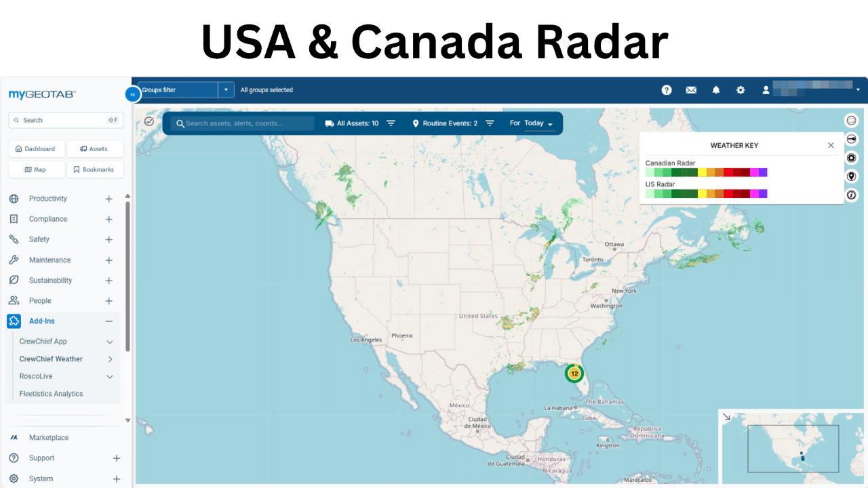Expand the Compliance section plus
Image resolution: width=868 pixels, height=488 pixels.
pyautogui.click(x=109, y=219)
